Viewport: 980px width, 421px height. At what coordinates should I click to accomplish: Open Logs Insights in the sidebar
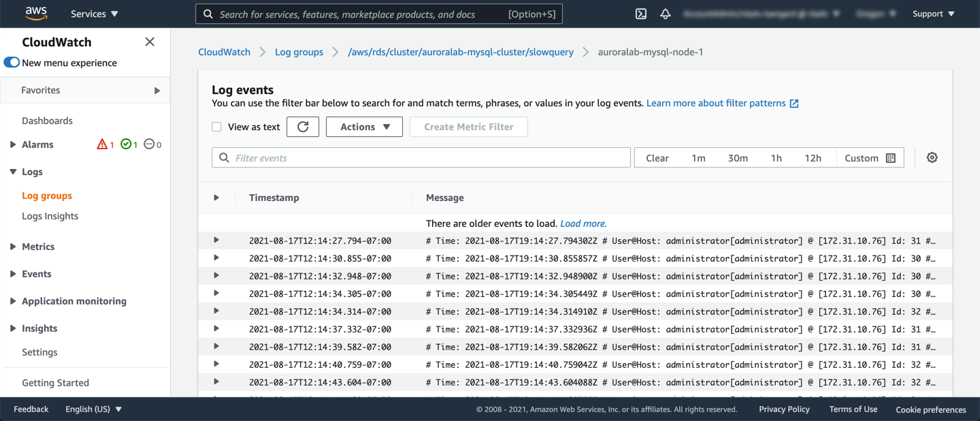pyautogui.click(x=50, y=216)
